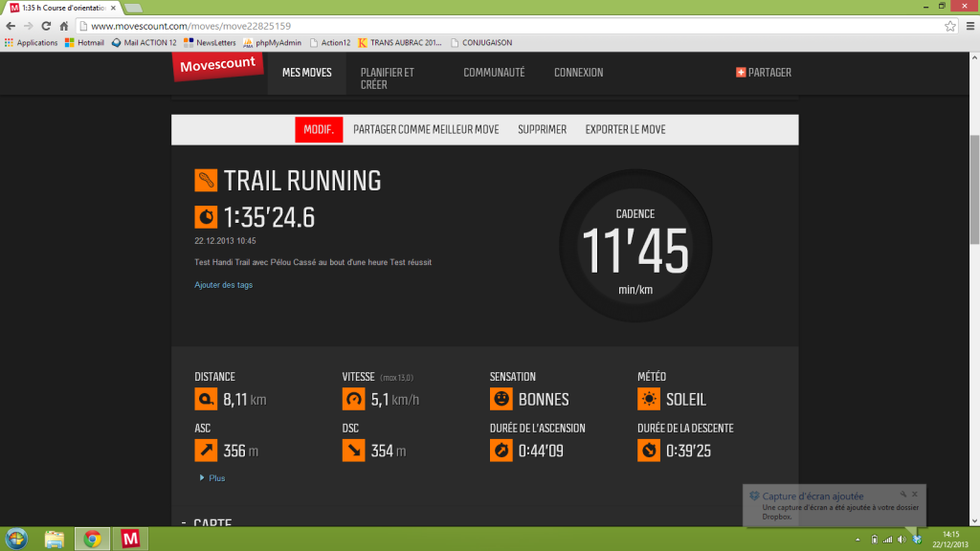
Task: Click the red plus Partager icon
Action: pos(741,73)
